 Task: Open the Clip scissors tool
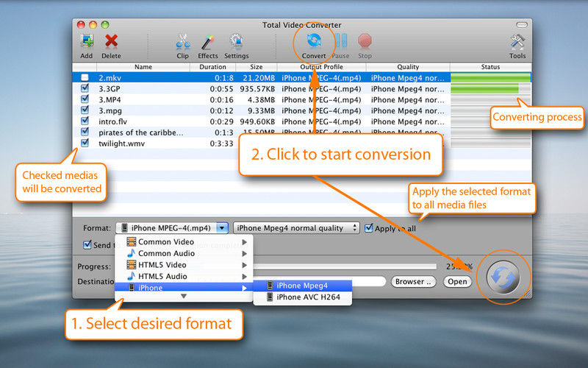pyautogui.click(x=182, y=41)
